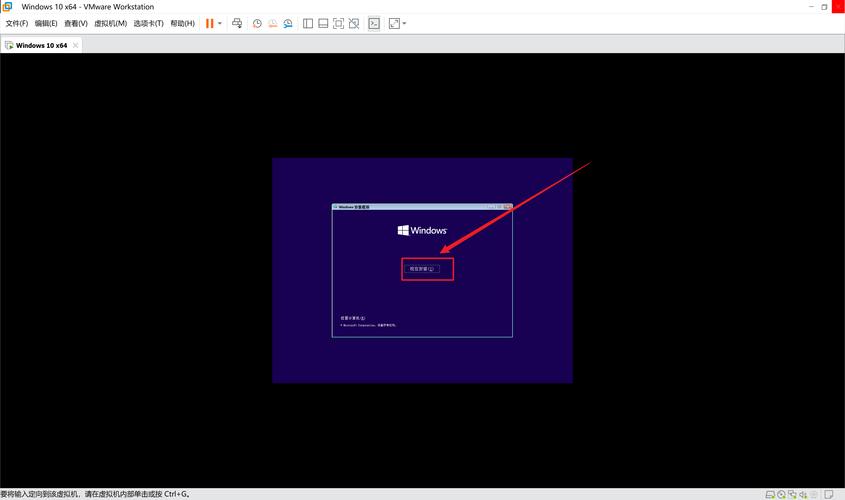Take a snapshot of the virtual machine
Image resolution: width=845 pixels, height=500 pixels.
coord(257,24)
